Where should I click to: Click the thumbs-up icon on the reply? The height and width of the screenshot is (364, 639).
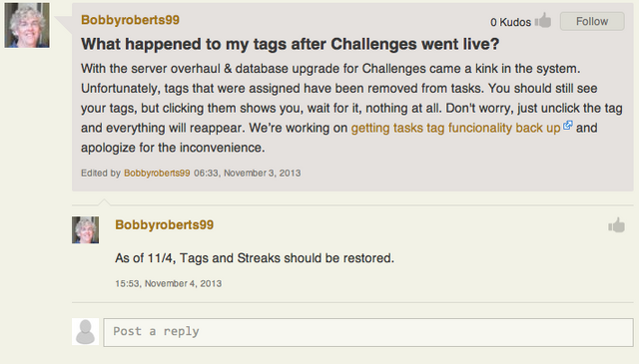(x=617, y=224)
